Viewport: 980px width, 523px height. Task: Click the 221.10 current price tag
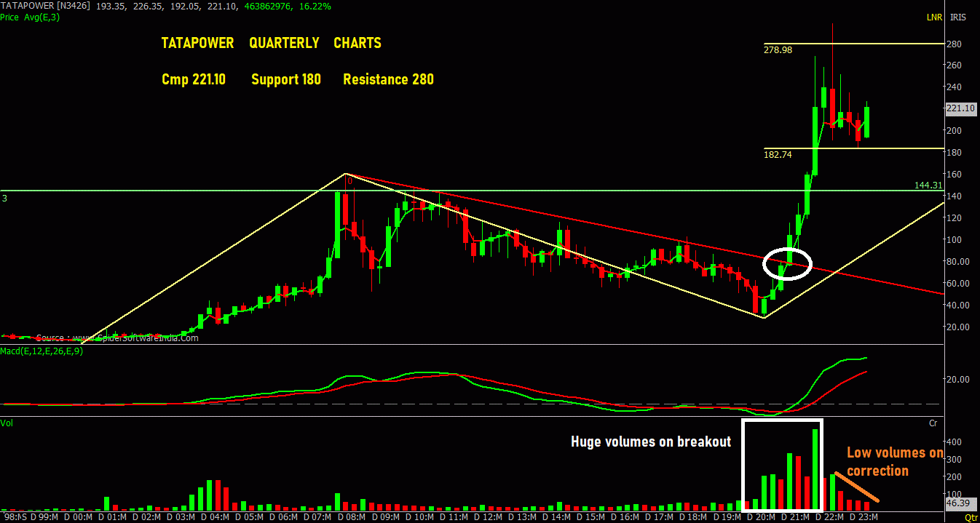click(x=960, y=108)
